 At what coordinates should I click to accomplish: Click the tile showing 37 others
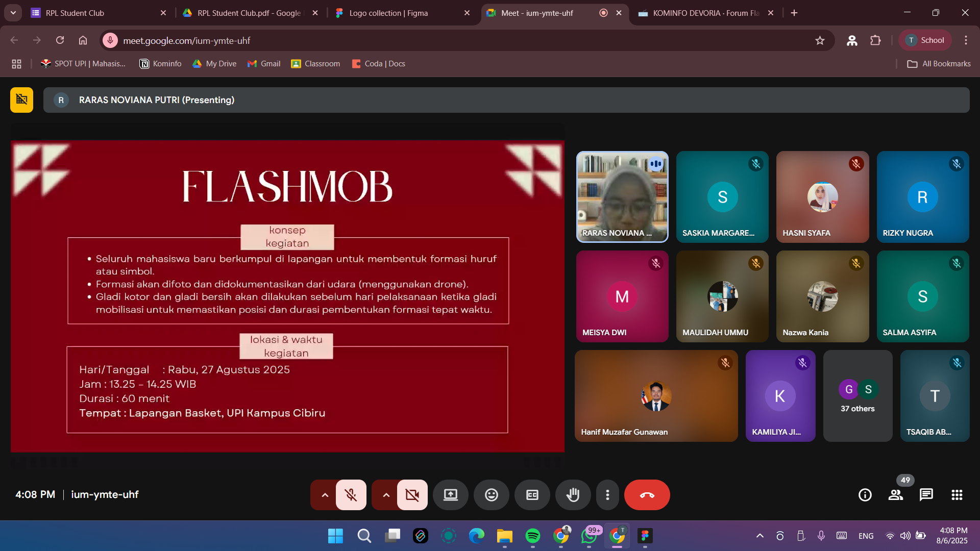(857, 396)
